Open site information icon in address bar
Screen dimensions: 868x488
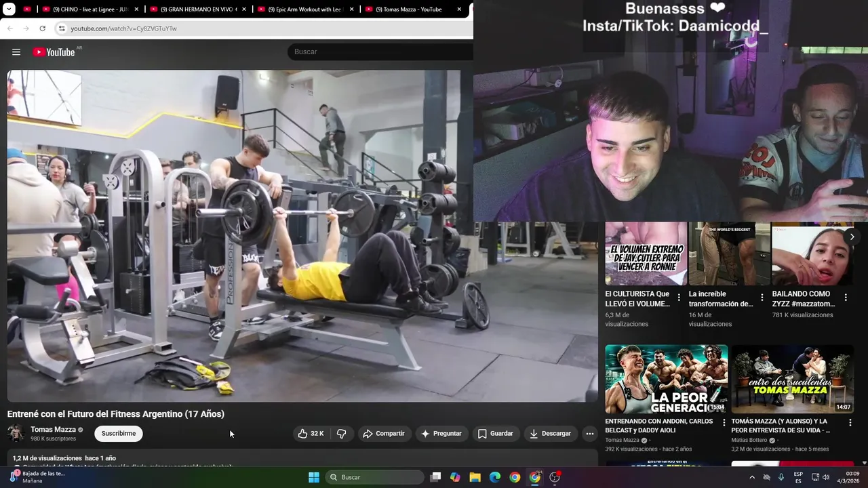pyautogui.click(x=62, y=28)
